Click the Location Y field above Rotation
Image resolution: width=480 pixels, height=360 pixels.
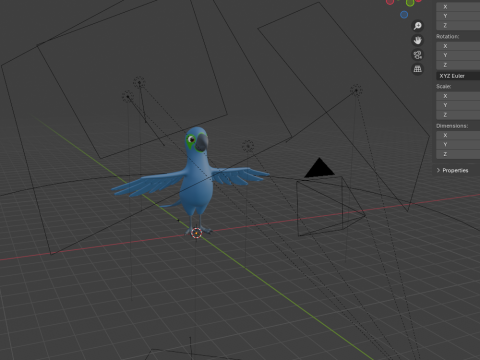coord(458,16)
